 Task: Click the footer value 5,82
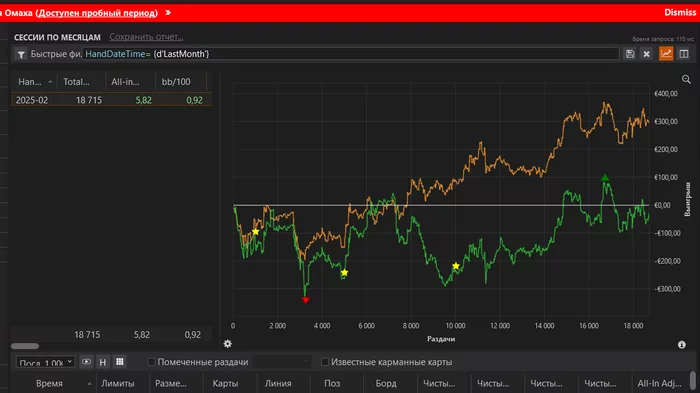point(142,334)
